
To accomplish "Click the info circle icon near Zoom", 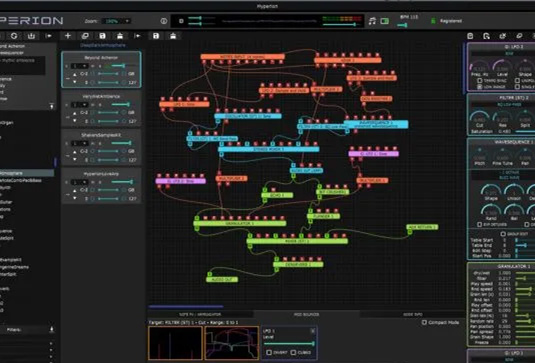I will [x=164, y=21].
